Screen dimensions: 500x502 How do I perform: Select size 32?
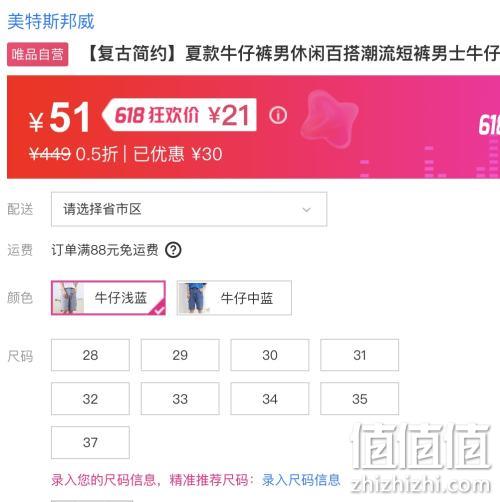click(90, 399)
